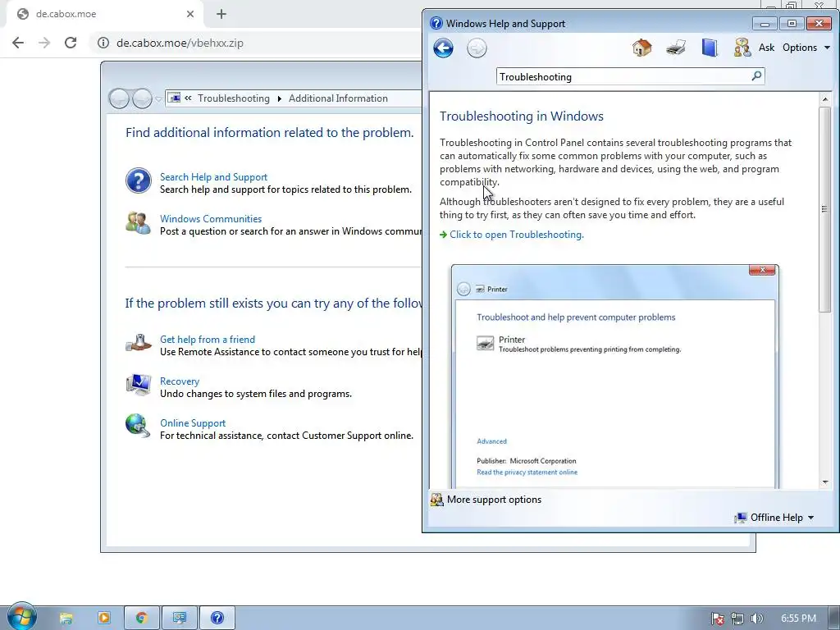The width and height of the screenshot is (840, 630).
Task: Close the de.cabox.moe tab
Action: pyautogui.click(x=190, y=14)
